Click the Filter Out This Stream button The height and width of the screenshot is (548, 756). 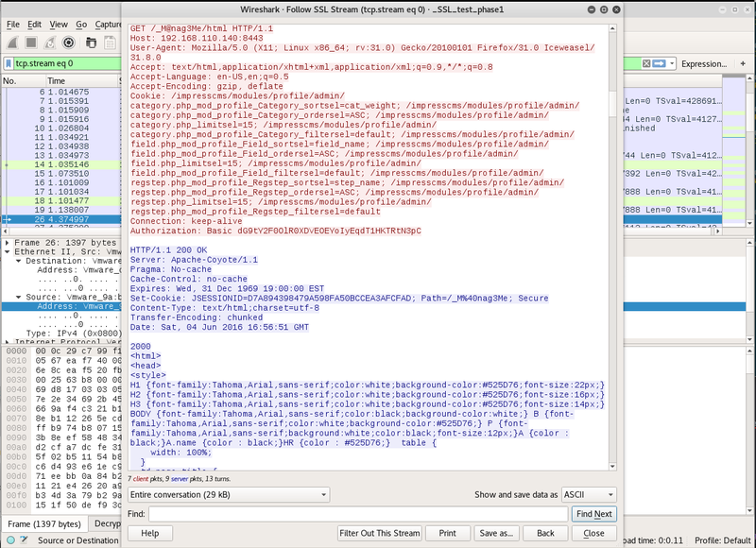(379, 533)
